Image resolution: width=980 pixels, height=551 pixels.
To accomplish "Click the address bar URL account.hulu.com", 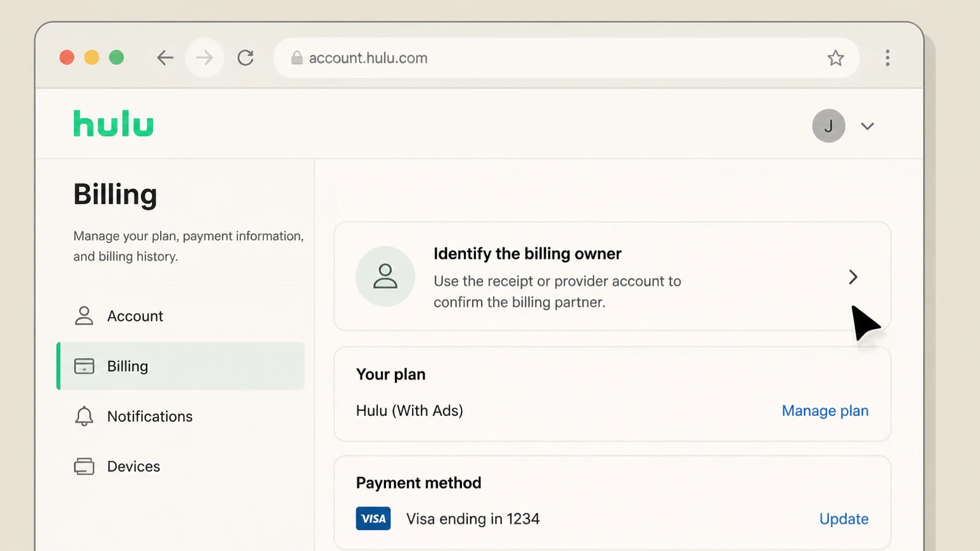I will [x=368, y=58].
